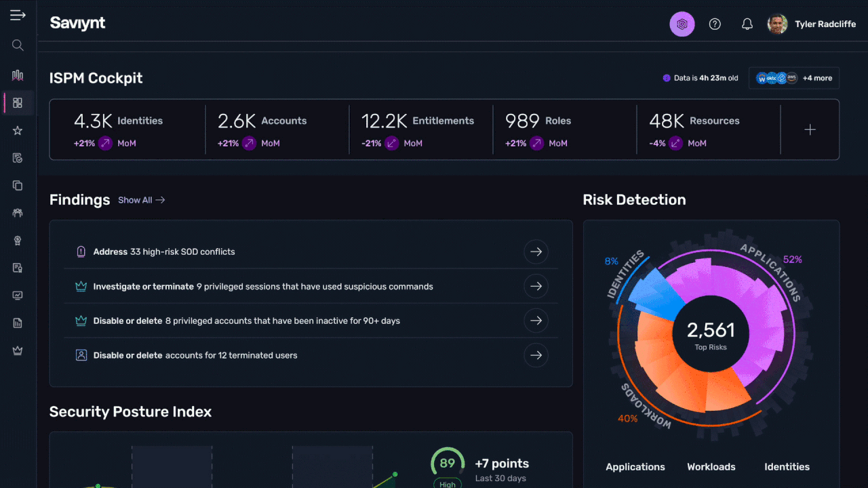Open Tyler Radcliffe profile menu
868x488 pixels.
[x=812, y=24]
